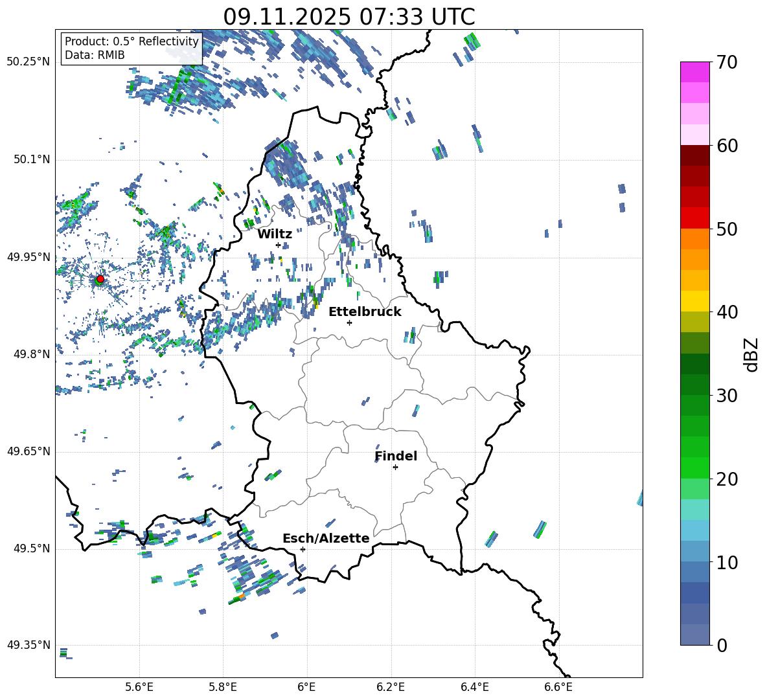Image resolution: width=767 pixels, height=700 pixels.
Task: Click the Wiltz station cross marker
Action: click(x=279, y=245)
